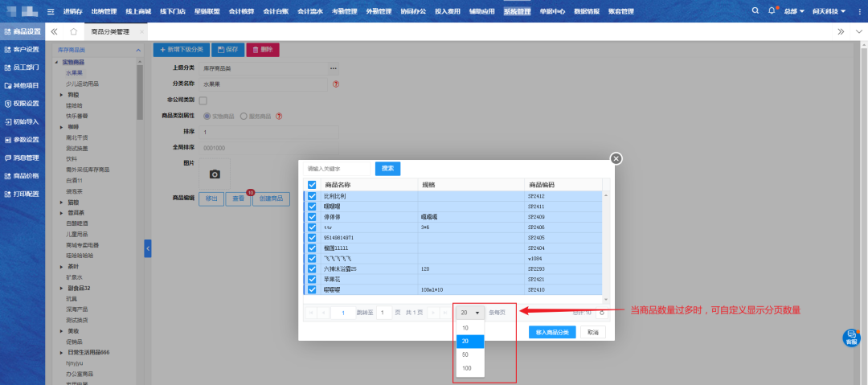Viewport: 868px width, 385px height.
Task: Click the 客服 customer service floating icon
Action: coord(851,338)
